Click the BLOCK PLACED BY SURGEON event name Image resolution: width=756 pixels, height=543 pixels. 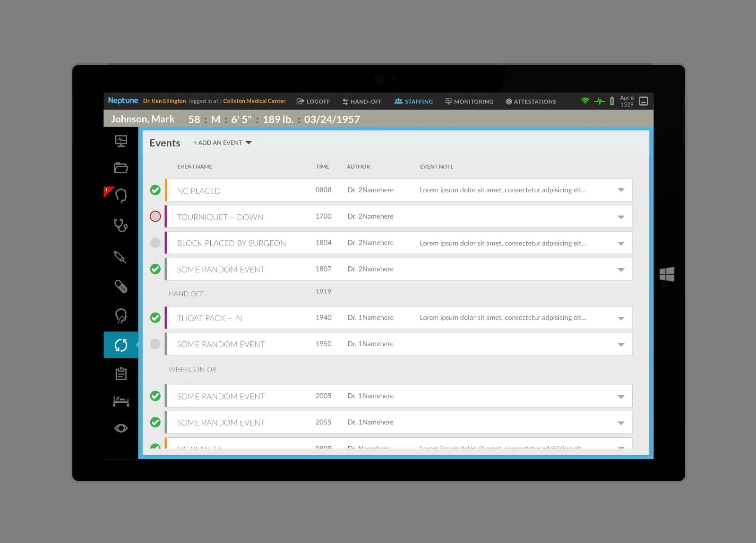pyautogui.click(x=232, y=243)
